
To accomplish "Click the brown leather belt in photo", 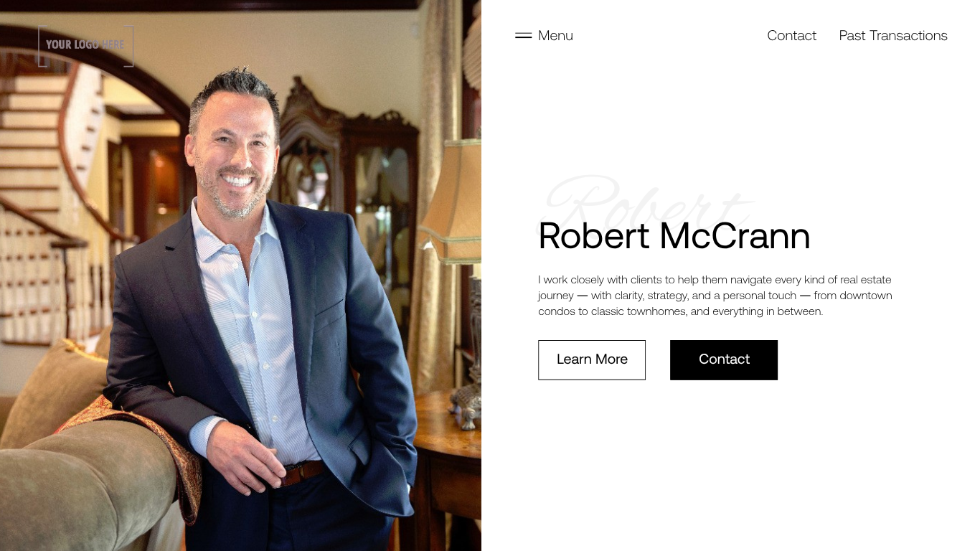I will click(301, 472).
